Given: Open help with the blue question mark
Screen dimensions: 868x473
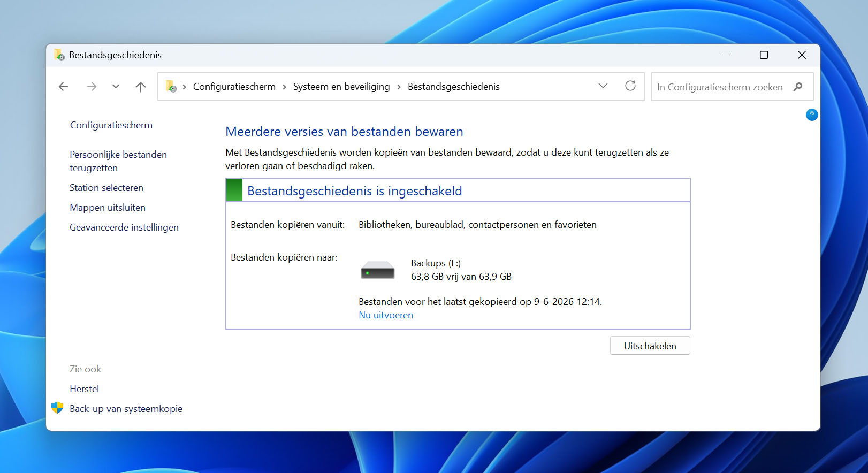Looking at the screenshot, I should [x=812, y=115].
